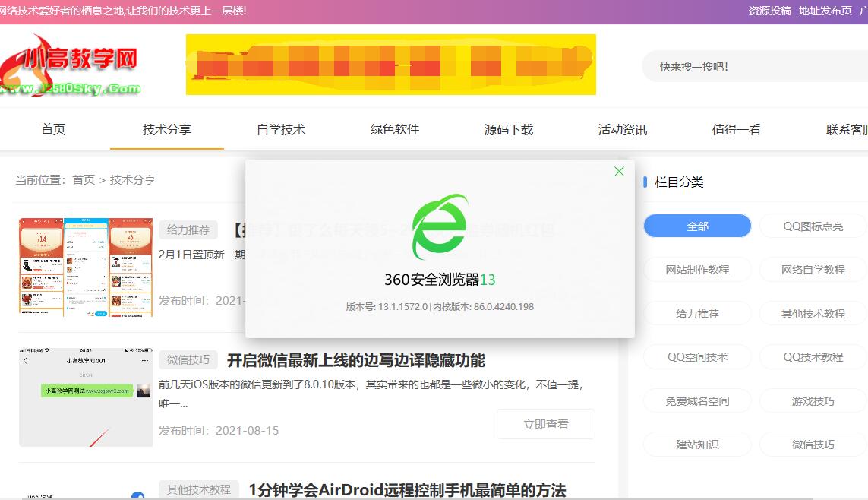Screen dimensions: 868x500
Task: Select the 网络自学教程 category
Action: (813, 270)
